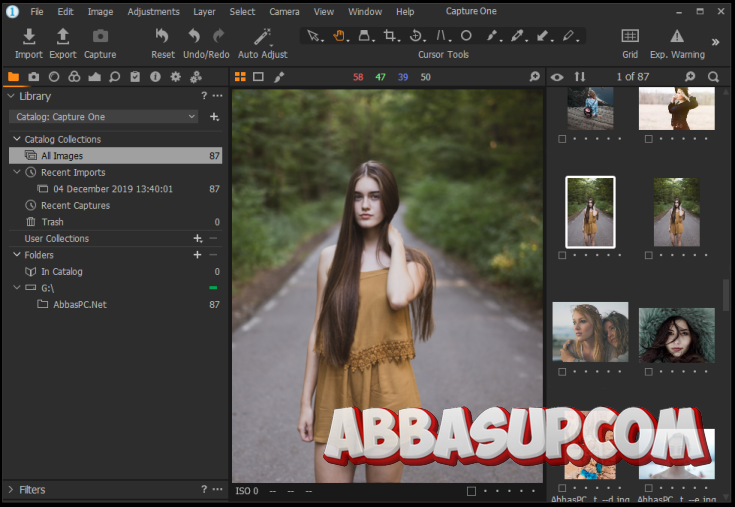Open the Catalog: Capture One dropdown

[x=104, y=117]
